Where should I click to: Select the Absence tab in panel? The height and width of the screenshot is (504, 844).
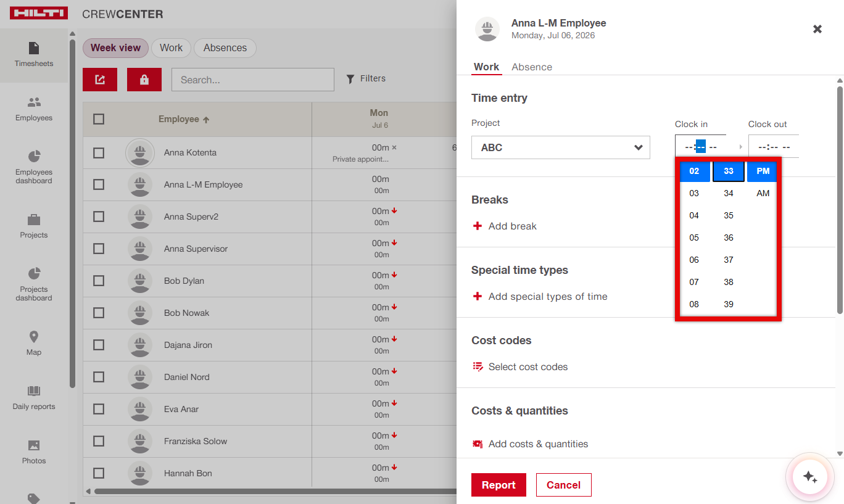tap(532, 67)
